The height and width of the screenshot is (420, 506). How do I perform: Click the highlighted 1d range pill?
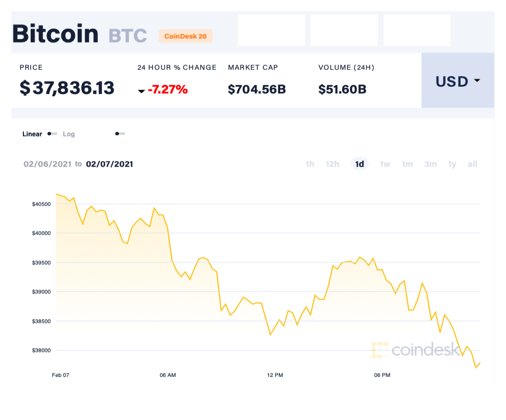tap(360, 164)
